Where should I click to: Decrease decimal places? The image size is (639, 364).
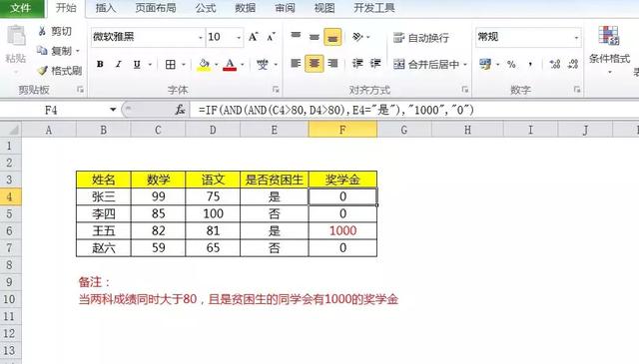tap(573, 64)
